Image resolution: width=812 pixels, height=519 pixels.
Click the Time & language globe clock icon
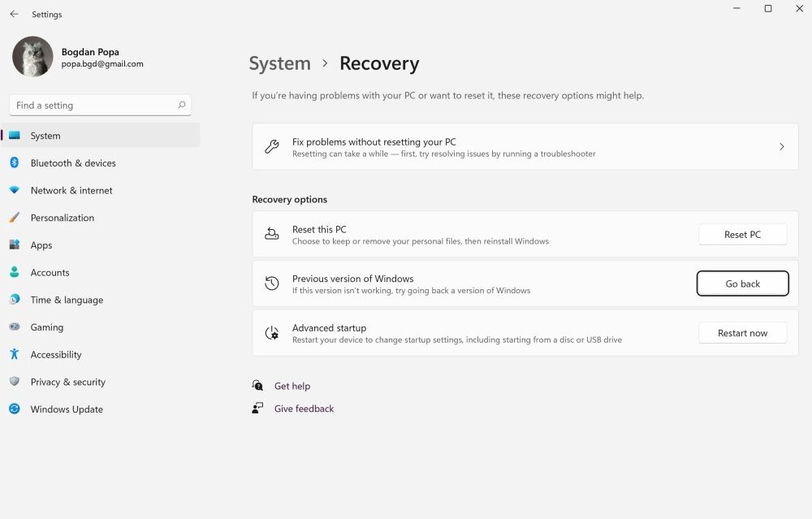pos(15,300)
